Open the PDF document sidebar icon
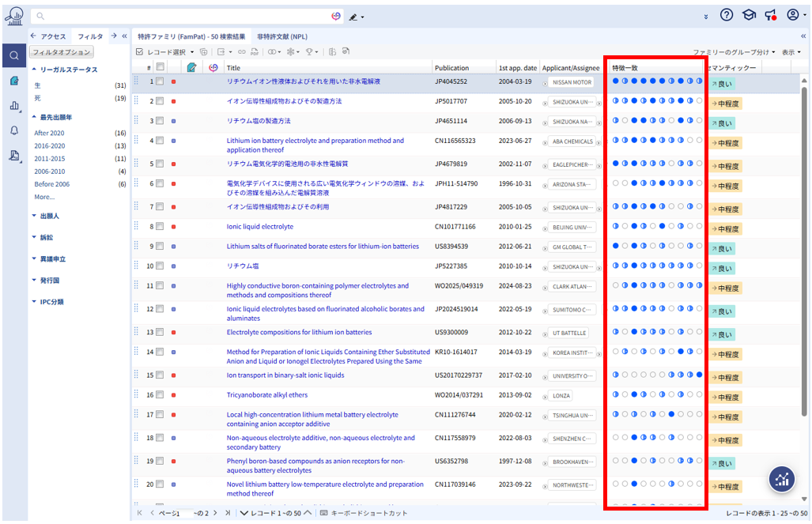 click(x=14, y=156)
